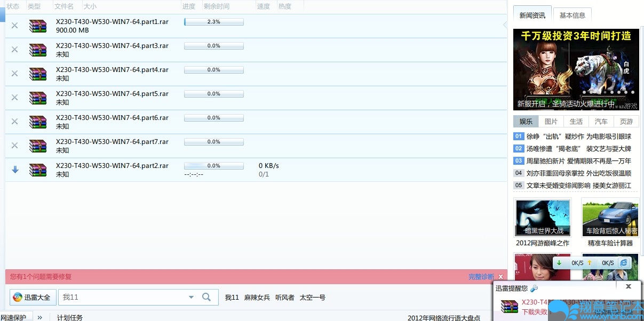Select the 生活 news category tab
The width and height of the screenshot is (644, 321).
pyautogui.click(x=576, y=122)
